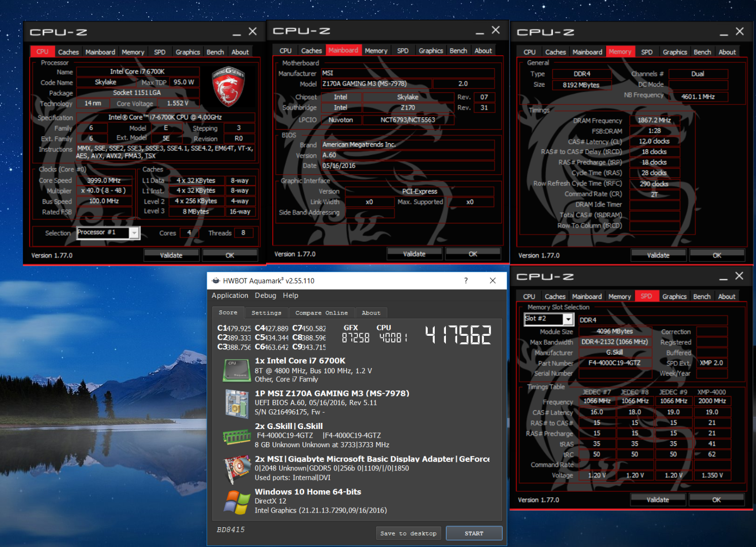
Task: Open the Help menu in Aquamark
Action: pyautogui.click(x=291, y=295)
